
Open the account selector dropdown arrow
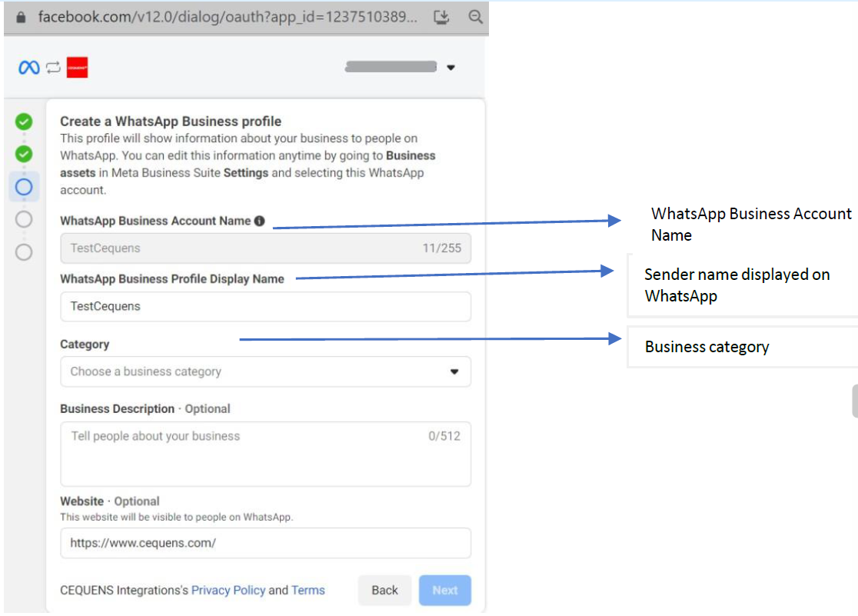point(451,68)
